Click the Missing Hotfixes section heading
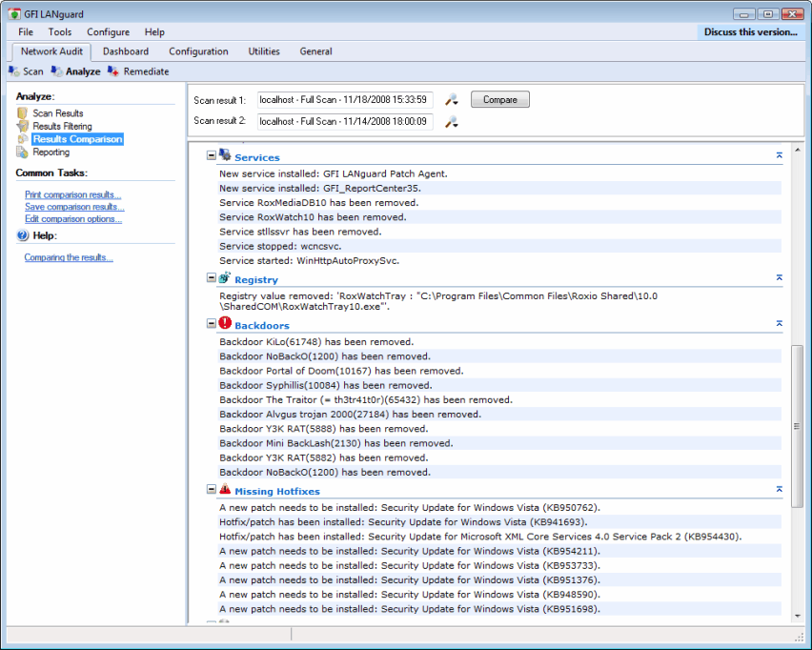Viewport: 812px width, 650px height. tap(277, 491)
